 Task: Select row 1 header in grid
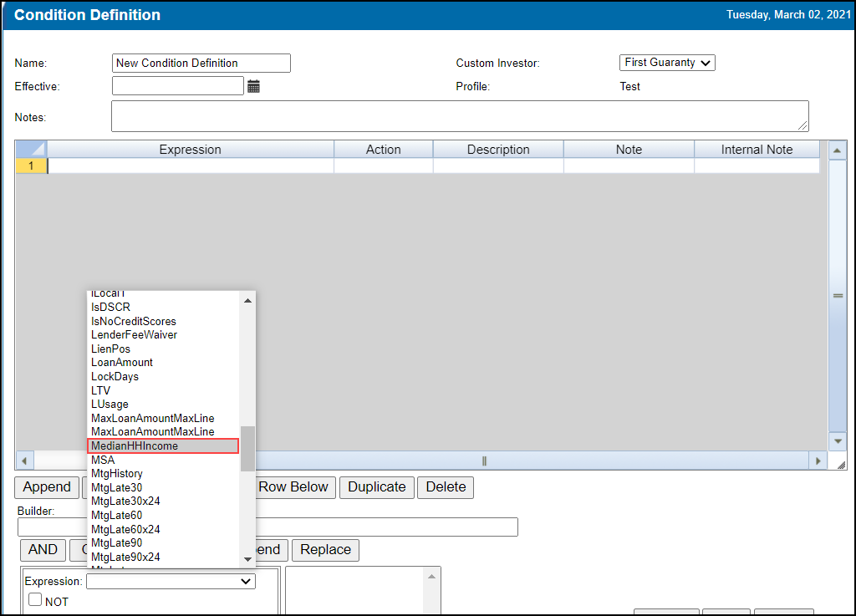point(31,165)
